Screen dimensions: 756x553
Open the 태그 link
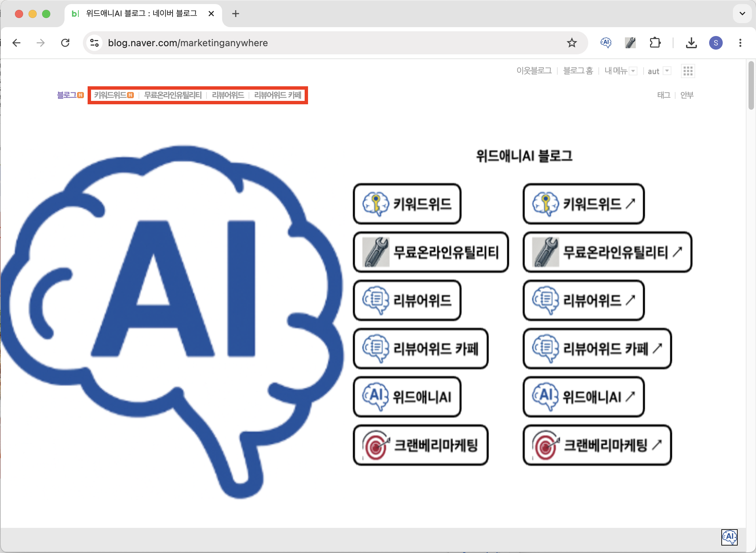664,95
